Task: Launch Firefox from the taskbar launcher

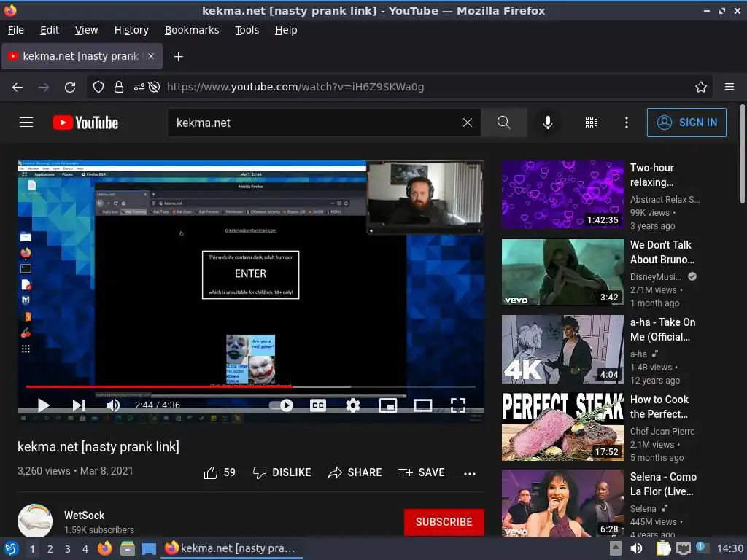Action: [105, 548]
